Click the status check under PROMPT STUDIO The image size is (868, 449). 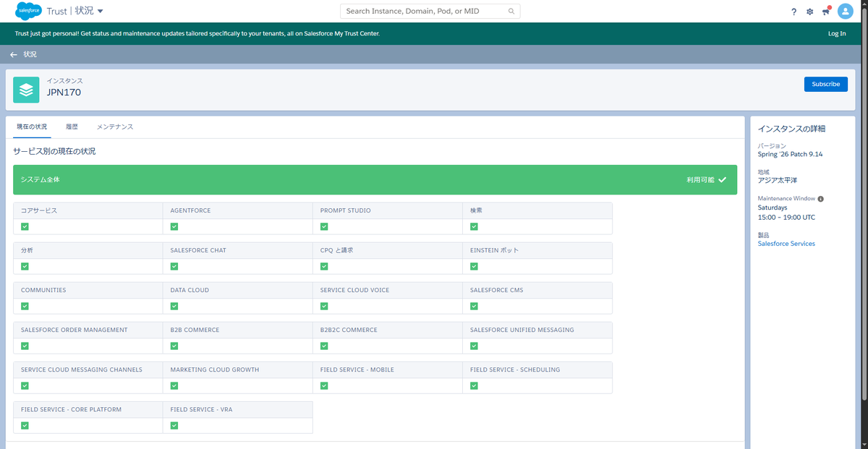pyautogui.click(x=324, y=226)
